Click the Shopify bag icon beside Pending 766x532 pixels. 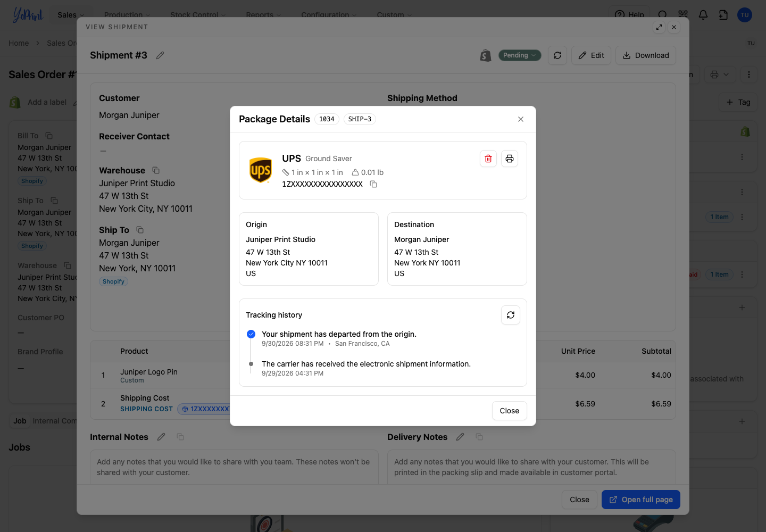point(485,55)
